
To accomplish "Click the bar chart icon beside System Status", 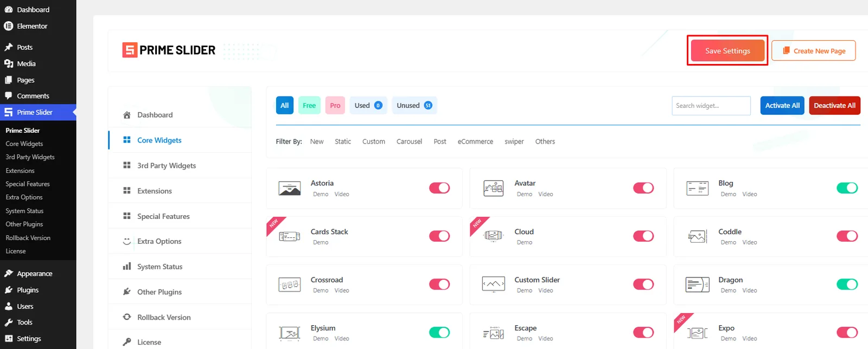I will (127, 266).
